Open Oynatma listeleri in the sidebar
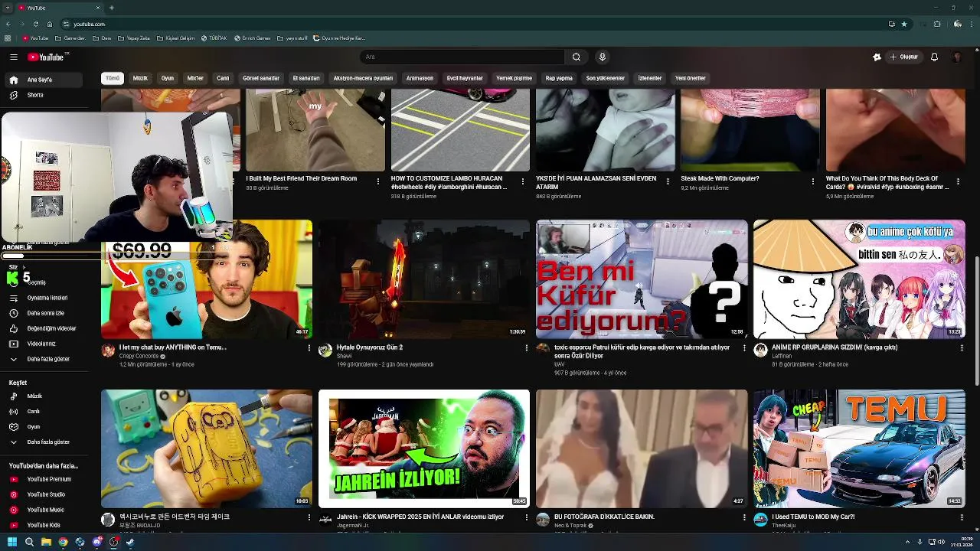Screen dimensions: 980x551 tap(44, 298)
